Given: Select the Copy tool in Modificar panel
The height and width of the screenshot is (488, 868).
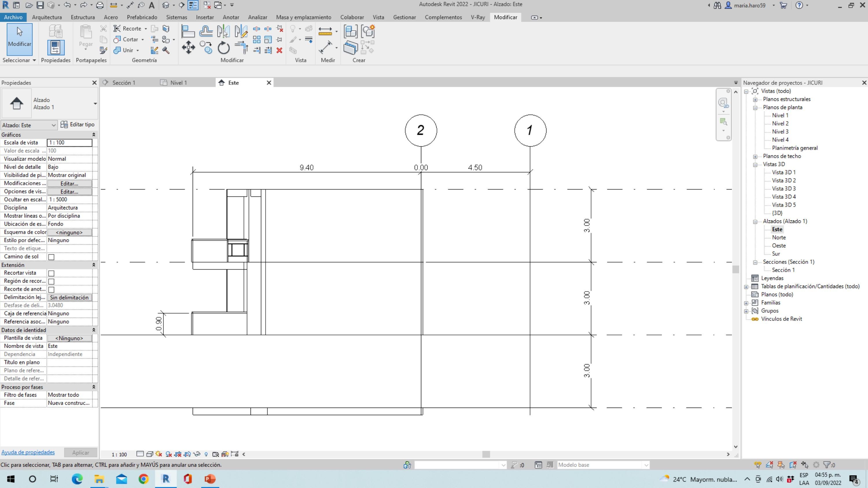Looking at the screenshot, I should [206, 47].
